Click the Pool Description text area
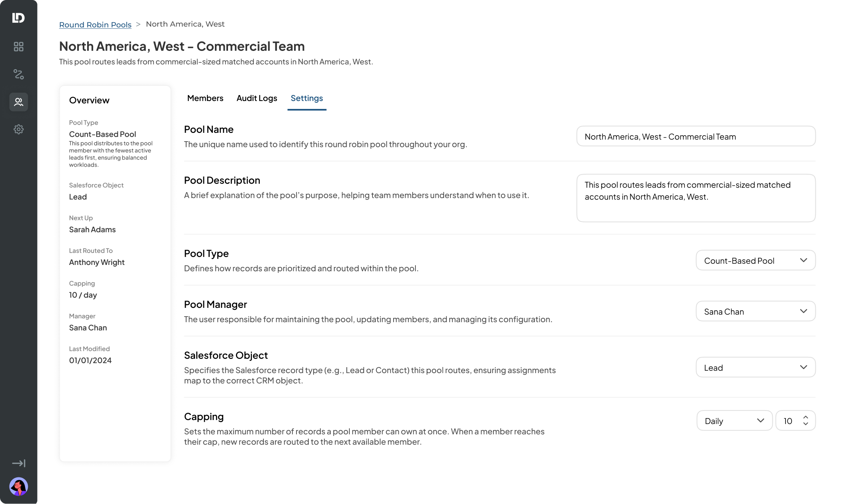Screen dimensions: 850x504 [x=696, y=198]
